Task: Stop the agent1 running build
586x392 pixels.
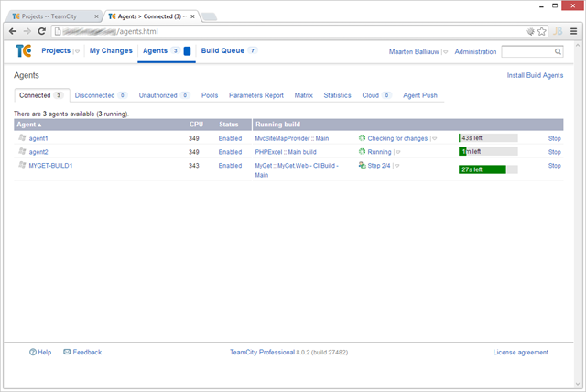Action: (x=554, y=138)
